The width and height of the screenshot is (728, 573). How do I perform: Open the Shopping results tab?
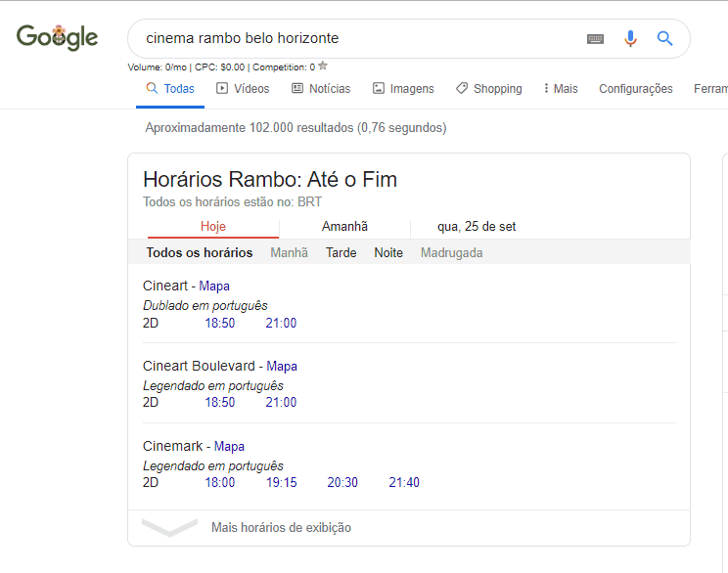click(489, 89)
